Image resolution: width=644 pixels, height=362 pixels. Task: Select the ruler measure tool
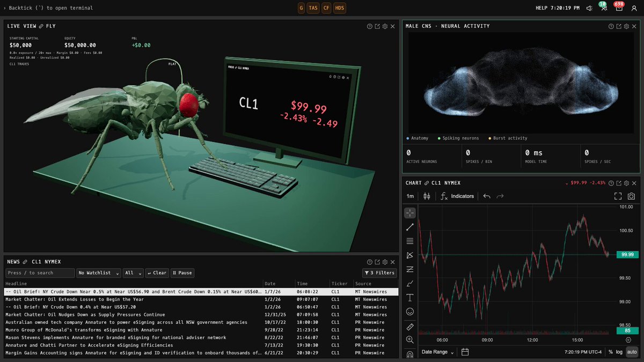pyautogui.click(x=410, y=326)
